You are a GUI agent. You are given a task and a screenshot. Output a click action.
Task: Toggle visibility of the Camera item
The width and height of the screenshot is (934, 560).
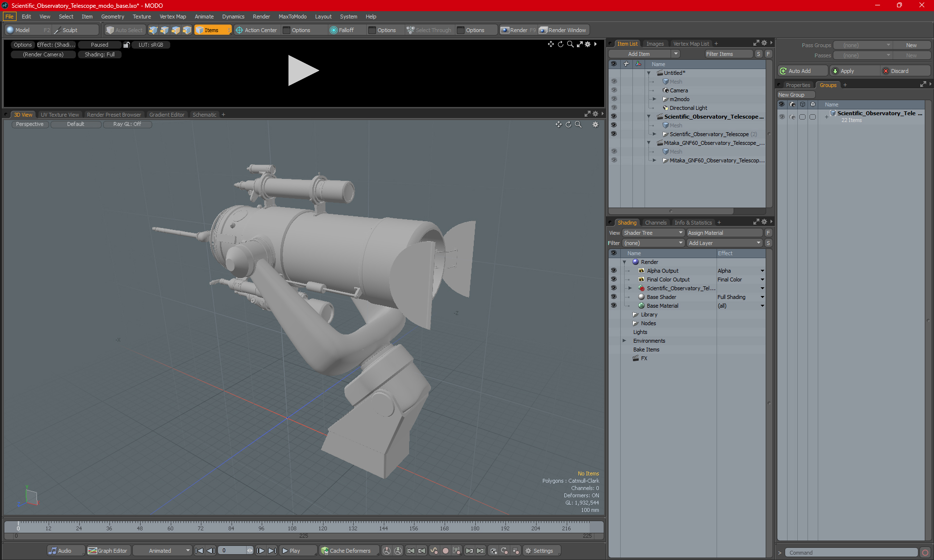(614, 90)
